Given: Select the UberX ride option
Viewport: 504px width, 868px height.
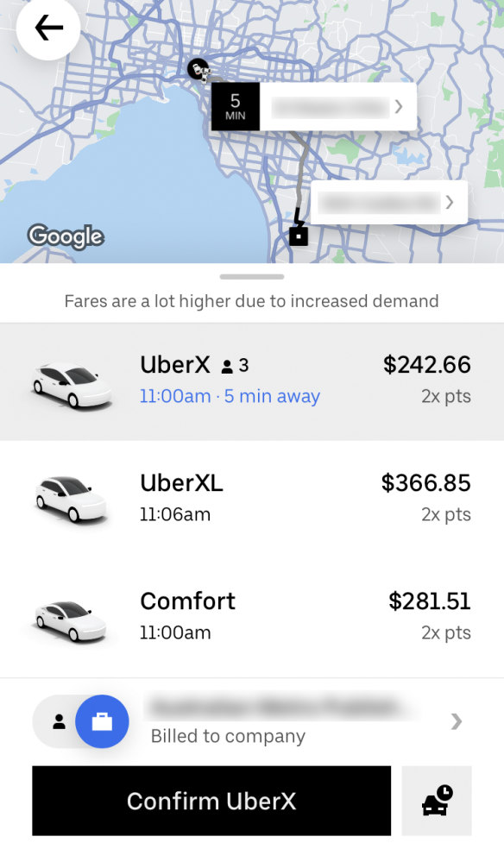Looking at the screenshot, I should pos(252,380).
